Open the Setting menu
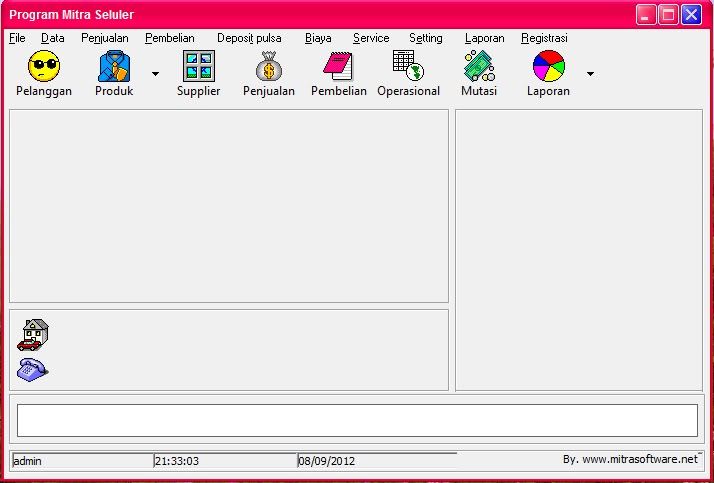714x483 pixels. click(426, 38)
